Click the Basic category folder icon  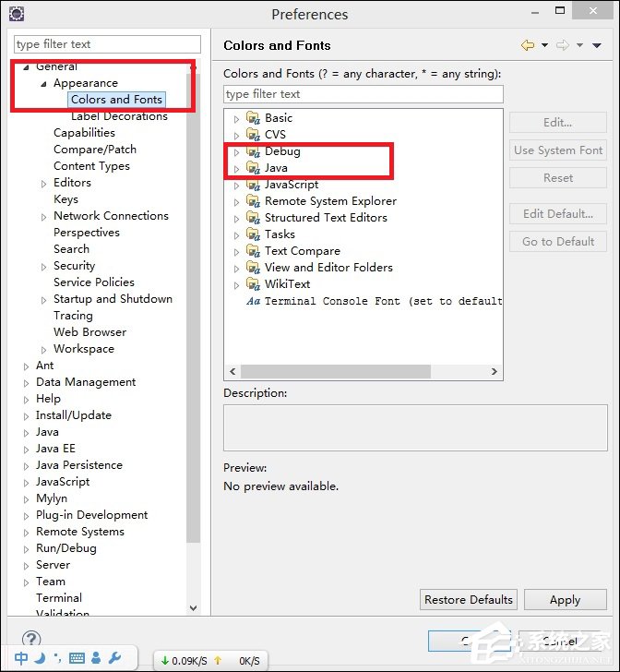pos(253,117)
